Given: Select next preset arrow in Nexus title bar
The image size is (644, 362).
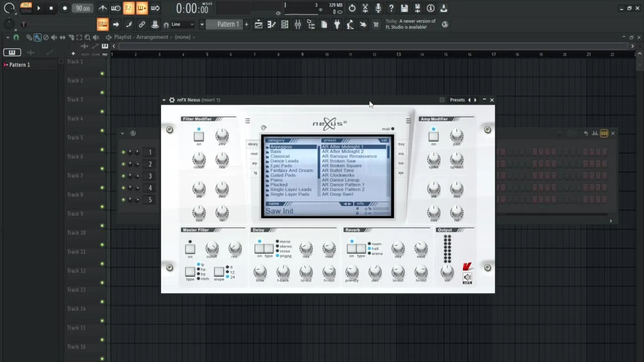Looking at the screenshot, I should point(475,100).
